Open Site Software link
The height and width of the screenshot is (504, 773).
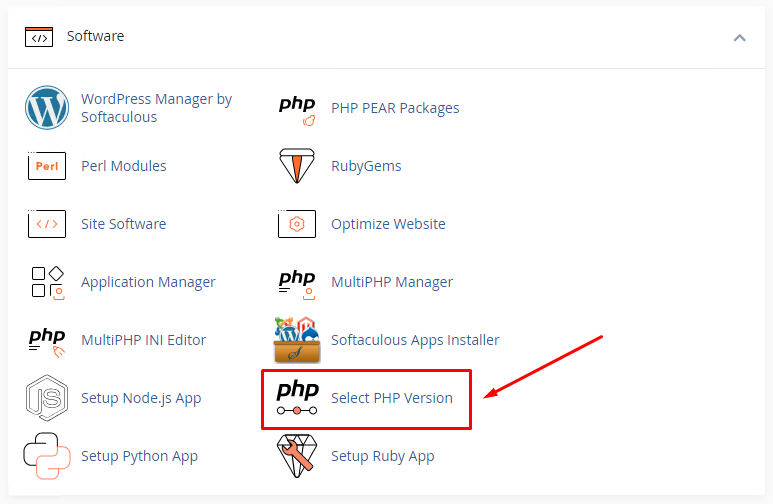click(124, 224)
